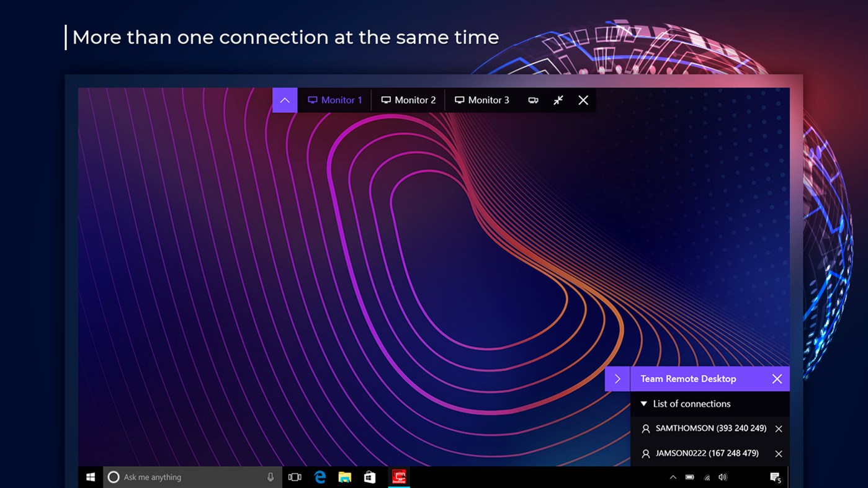Click the user icon next to JAMSON0222
Viewport: 868px width, 488px height.
point(645,453)
